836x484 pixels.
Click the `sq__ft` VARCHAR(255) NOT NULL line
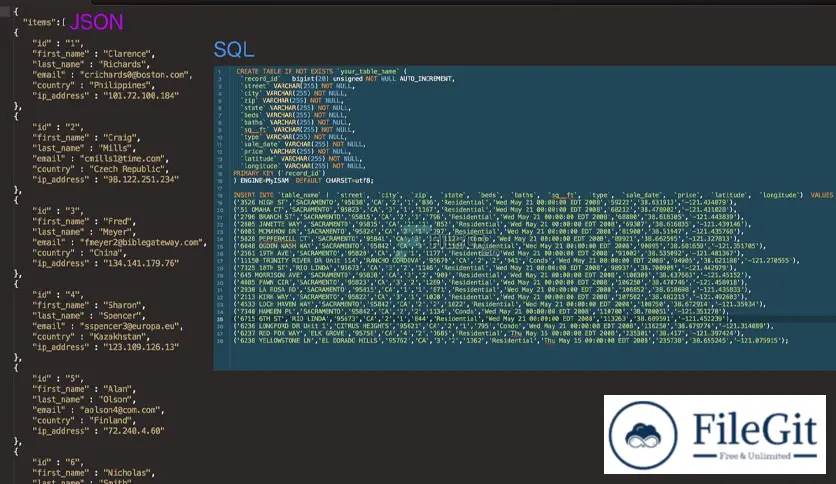pyautogui.click(x=298, y=130)
